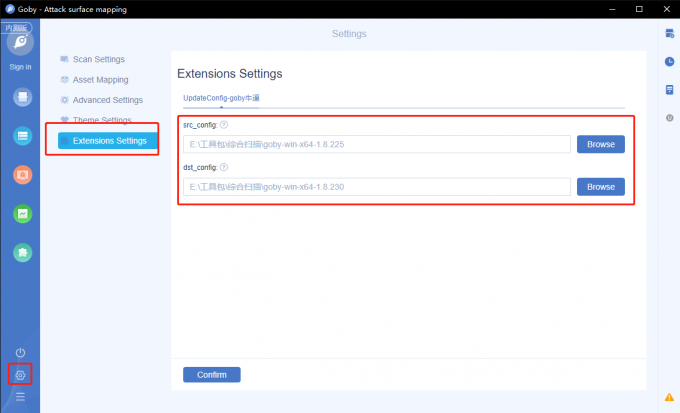Minimize the Goby window
680x413 pixels.
tap(612, 9)
